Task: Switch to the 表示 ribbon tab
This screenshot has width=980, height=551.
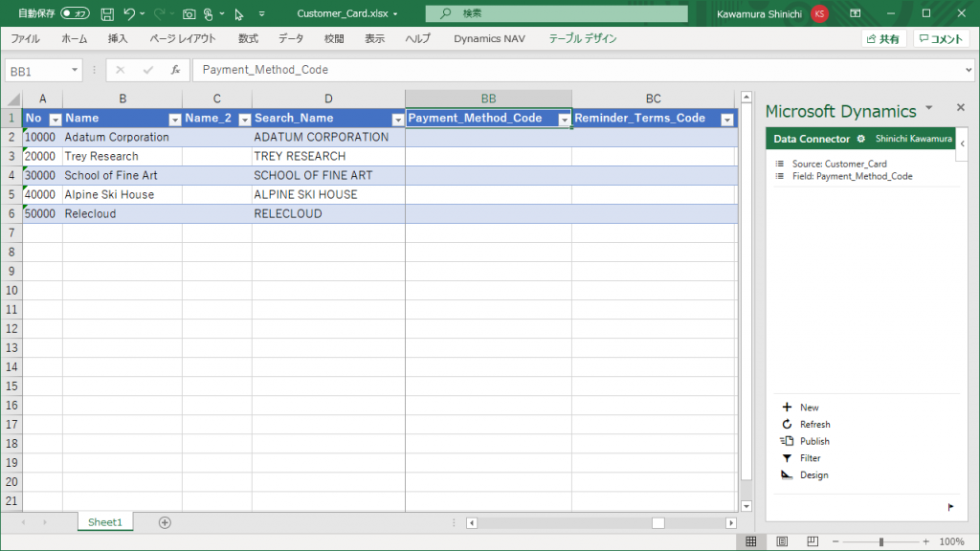Action: coord(374,38)
